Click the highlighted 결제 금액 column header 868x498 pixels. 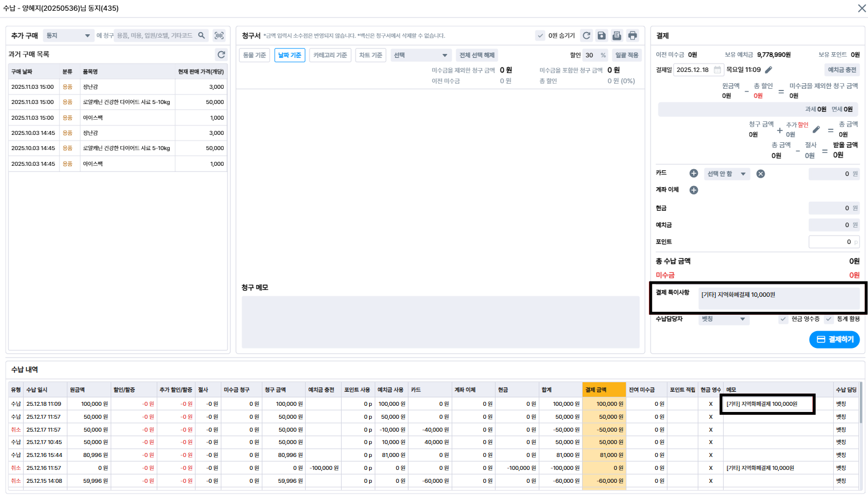[604, 390]
